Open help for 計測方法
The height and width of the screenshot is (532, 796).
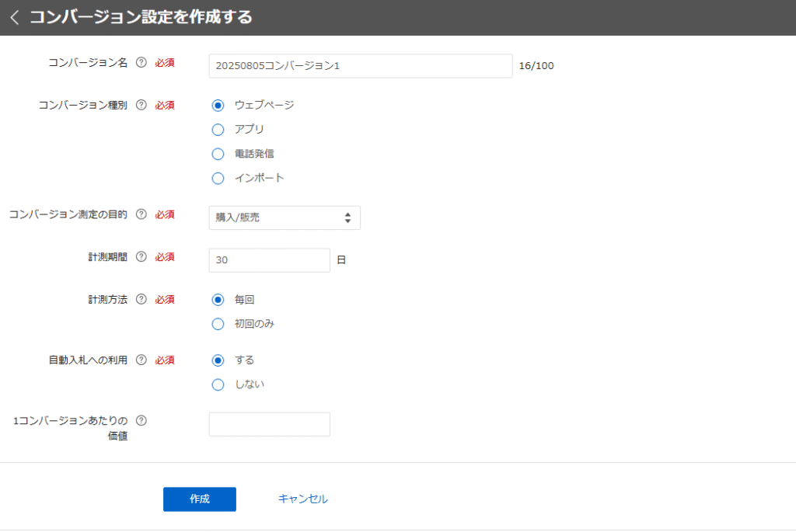point(141,300)
